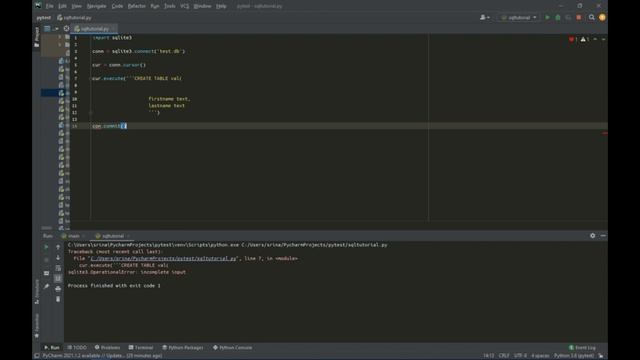Open the VCS menu

point(184,6)
